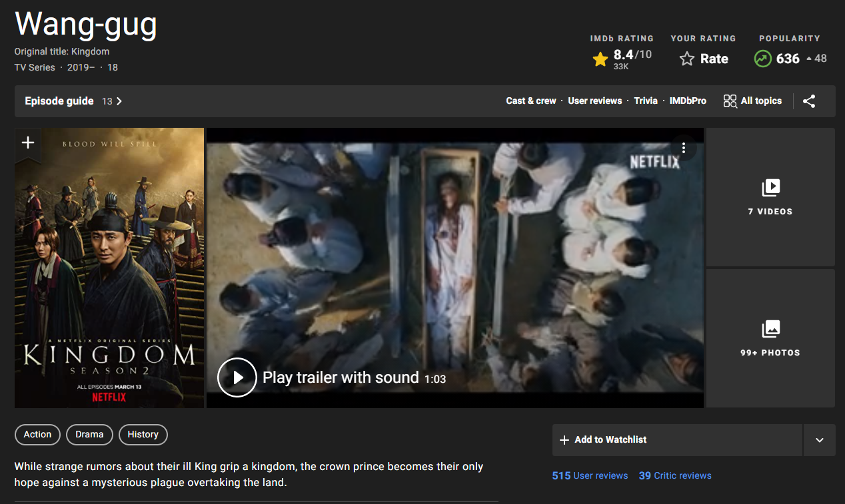The image size is (845, 504).
Task: Add poster to watchlist with plus ribbon
Action: click(28, 144)
